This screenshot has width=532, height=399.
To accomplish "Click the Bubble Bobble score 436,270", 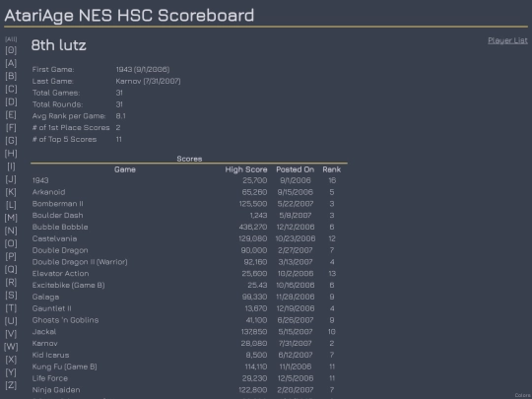I will 253,227.
